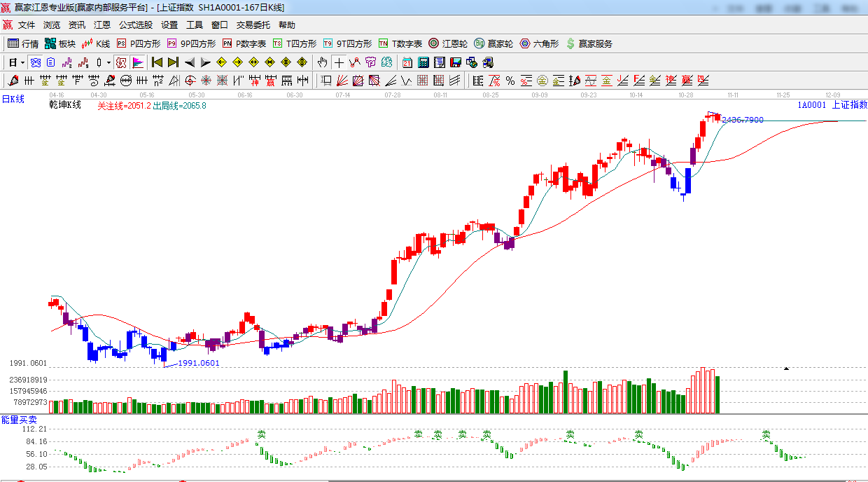
Task: Select the percent (%) line tool
Action: (510, 81)
